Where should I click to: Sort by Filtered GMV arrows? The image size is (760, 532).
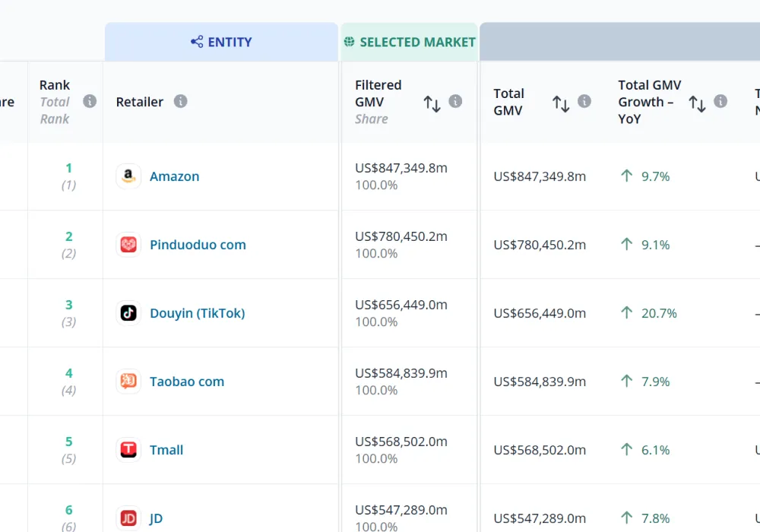pos(432,103)
